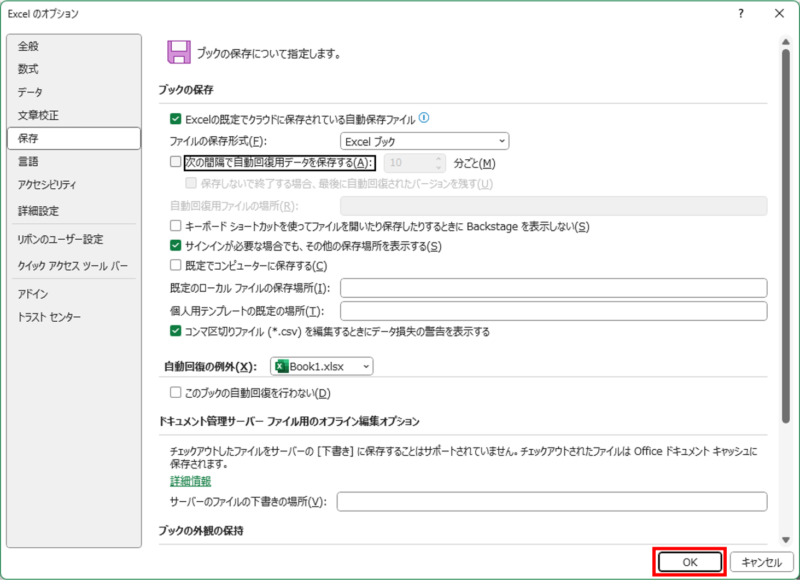Select 保存 category in sidebar
This screenshot has width=800, height=580.
[x=74, y=138]
